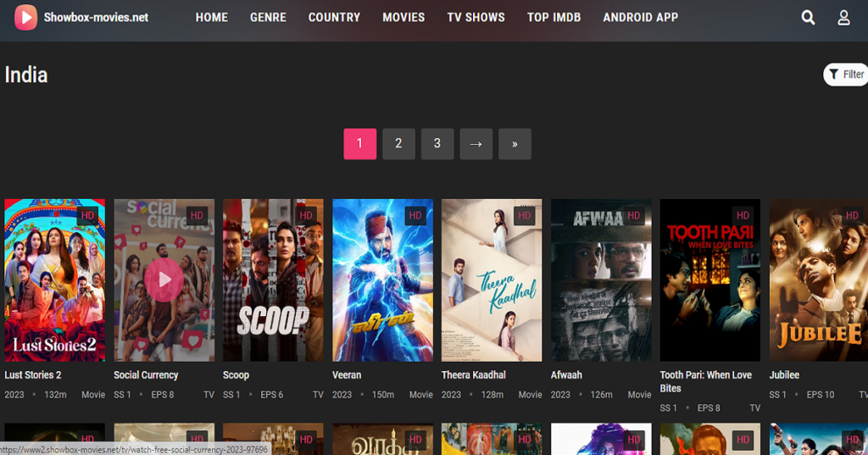Click the Showbox play logo icon

pyautogui.click(x=25, y=17)
